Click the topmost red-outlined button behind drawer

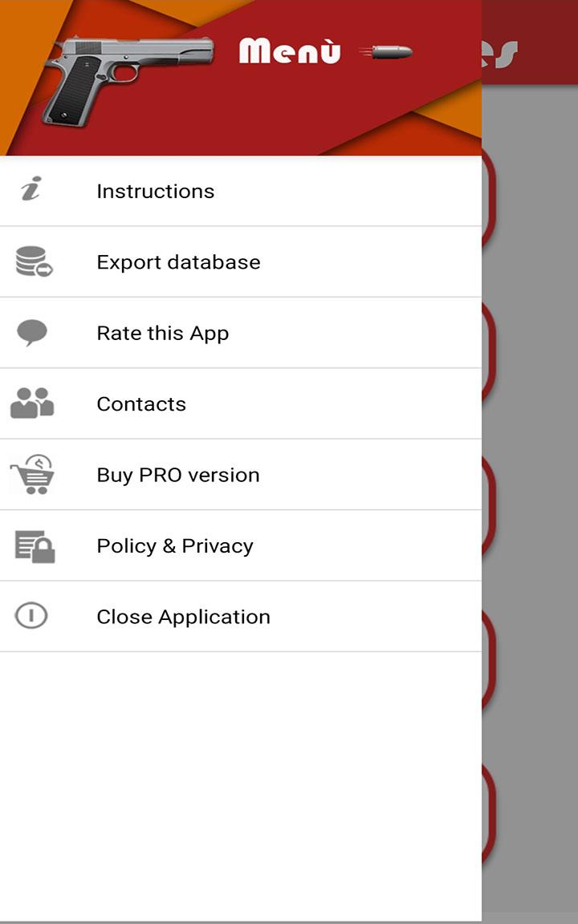pos(488,197)
